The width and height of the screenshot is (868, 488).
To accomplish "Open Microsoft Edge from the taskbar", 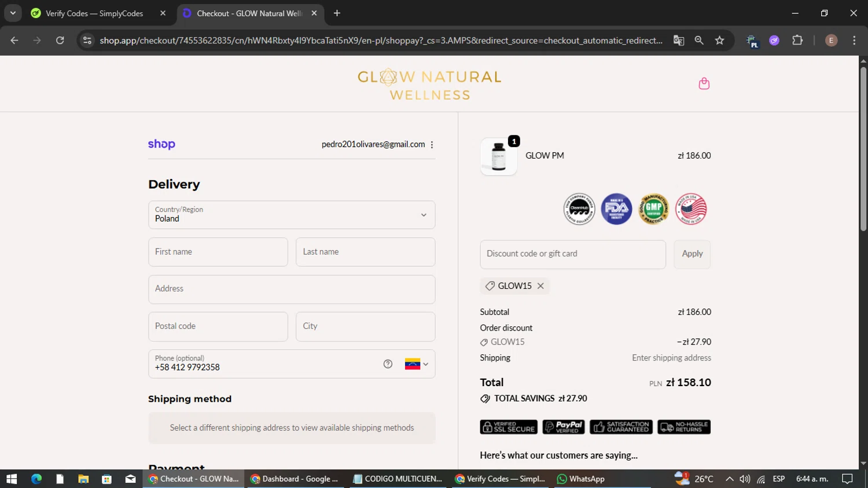I will (36, 479).
